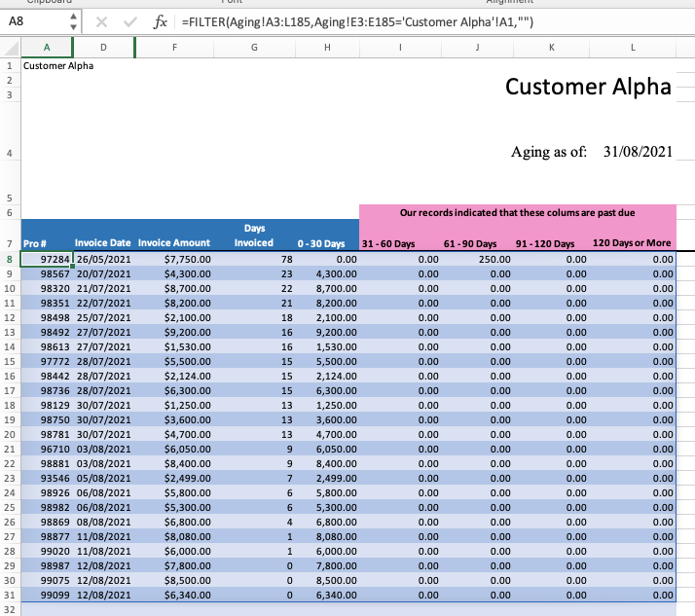Click invoice date 05/08/2021
The image size is (695, 616).
point(104,478)
